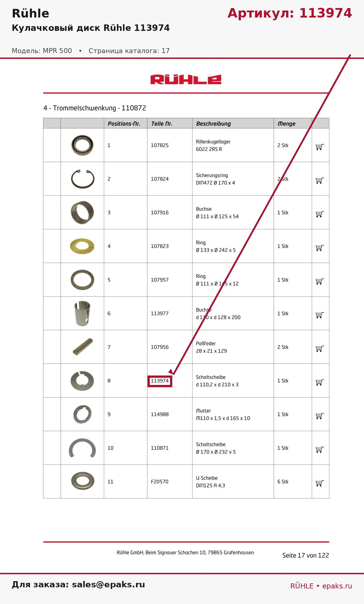Open the yellow Ring 107823 thumbnail

coord(82,246)
